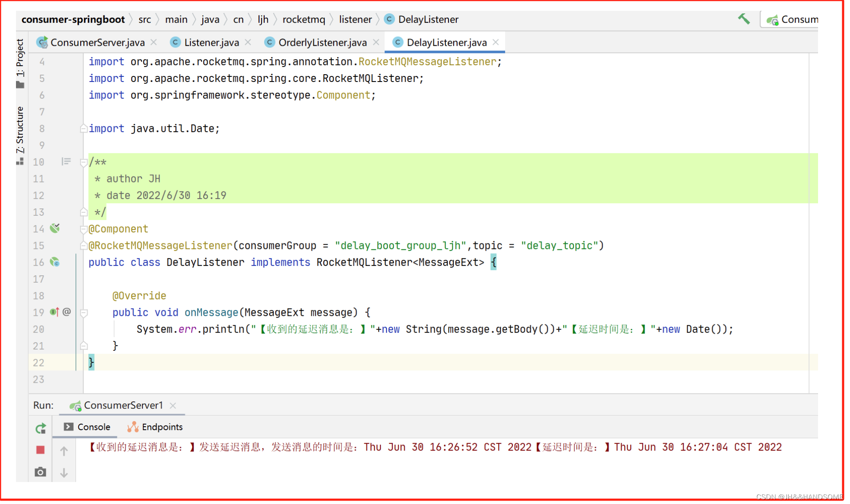
Task: Close the ConsumerServer.java tab
Action: [154, 42]
